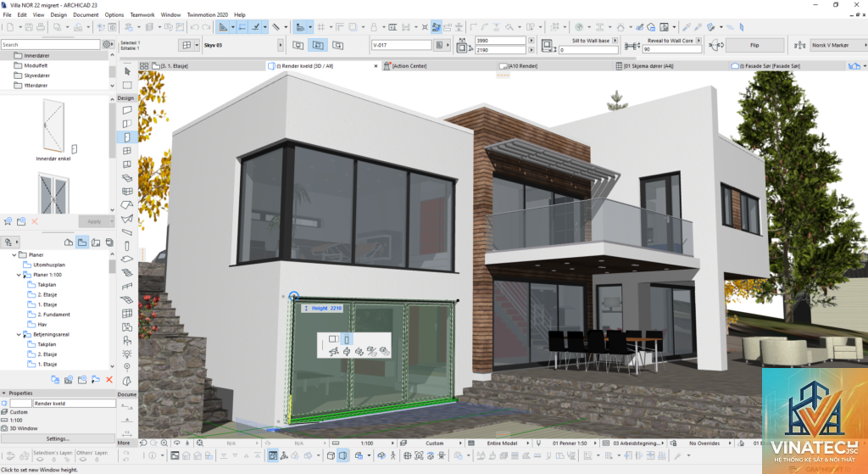Open the Sill to Wall base dropdown
This screenshot has width=868, height=474.
[x=615, y=41]
